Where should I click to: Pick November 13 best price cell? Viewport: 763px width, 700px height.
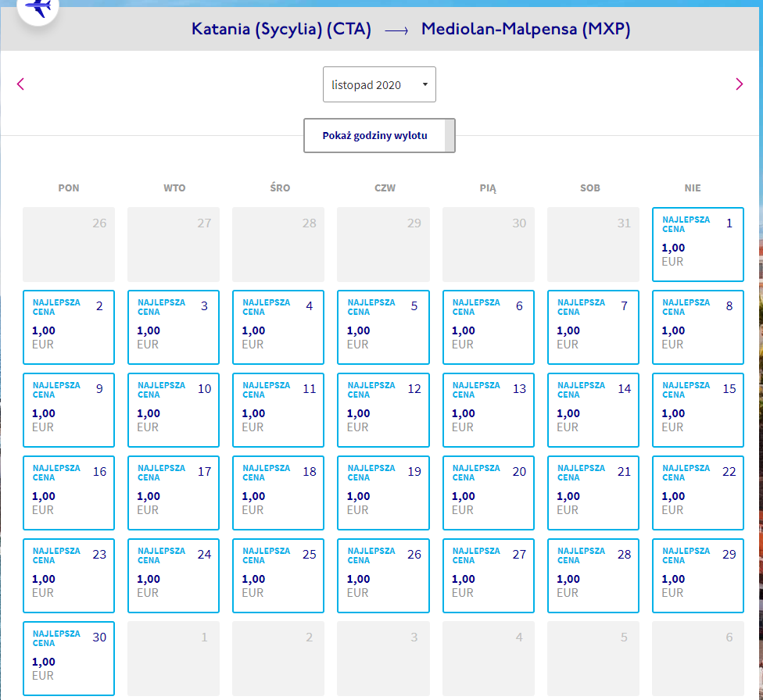(489, 410)
